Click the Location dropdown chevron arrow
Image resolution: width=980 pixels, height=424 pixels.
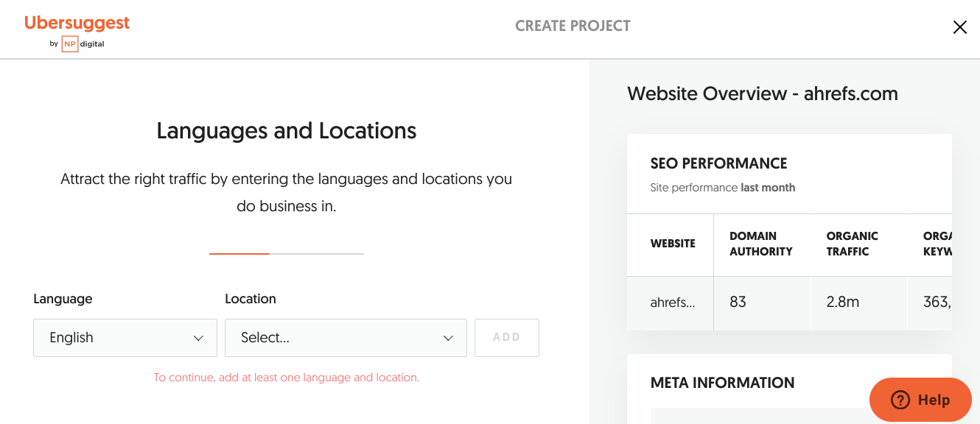(x=448, y=339)
